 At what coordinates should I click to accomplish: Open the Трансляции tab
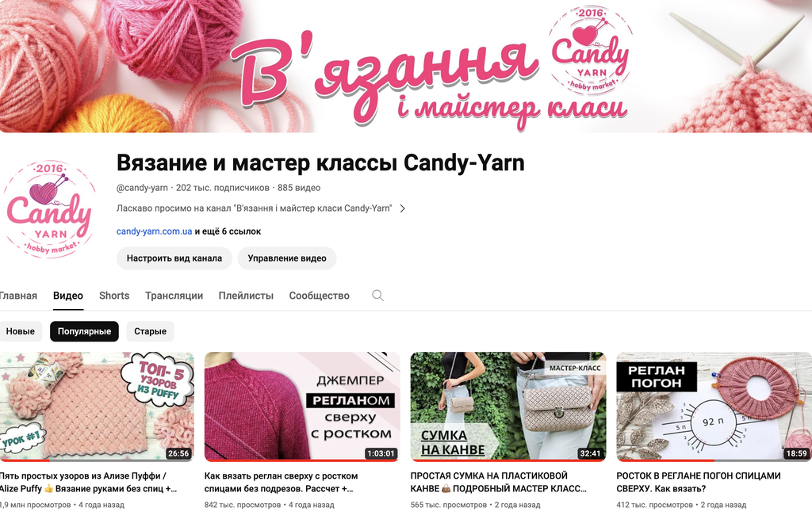click(174, 296)
